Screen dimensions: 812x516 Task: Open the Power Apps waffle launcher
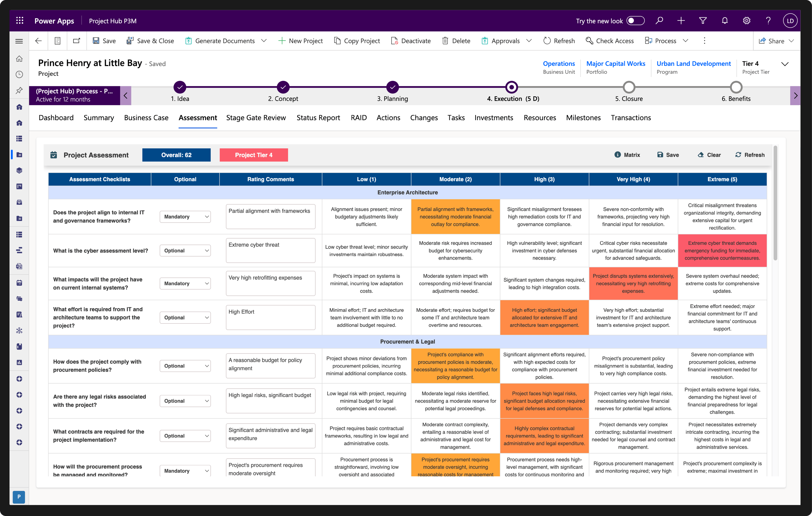click(19, 21)
